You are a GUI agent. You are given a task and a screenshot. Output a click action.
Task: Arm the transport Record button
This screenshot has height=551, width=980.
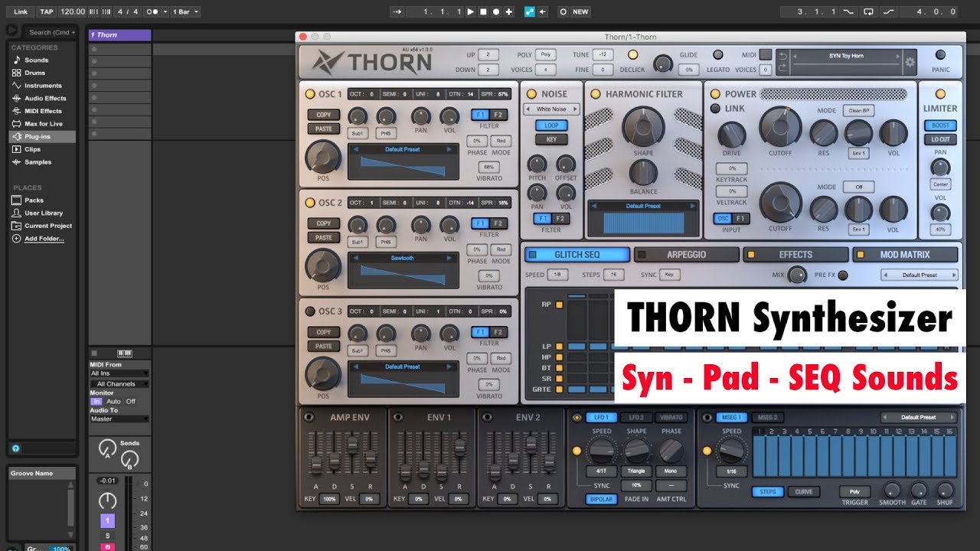point(496,11)
